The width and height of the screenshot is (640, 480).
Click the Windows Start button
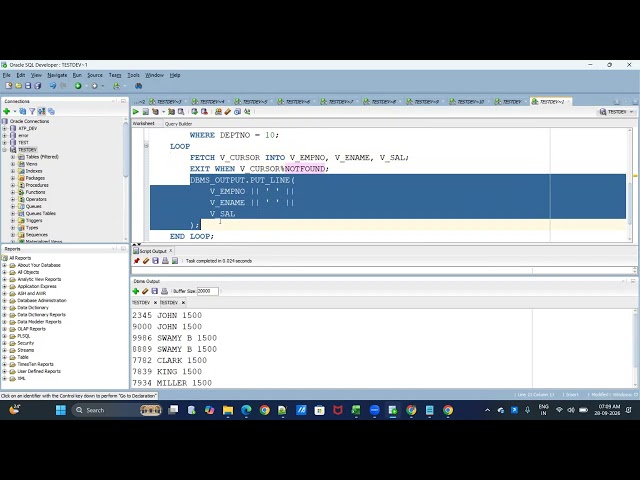pos(61,410)
